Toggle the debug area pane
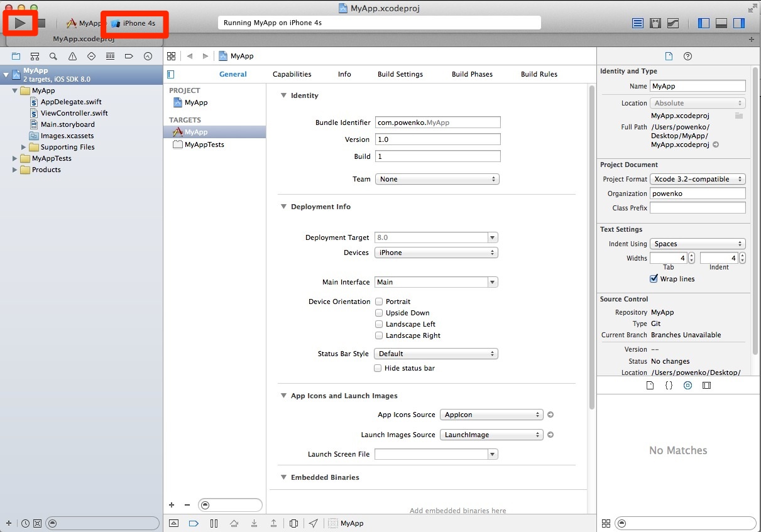The width and height of the screenshot is (761, 532). point(721,23)
